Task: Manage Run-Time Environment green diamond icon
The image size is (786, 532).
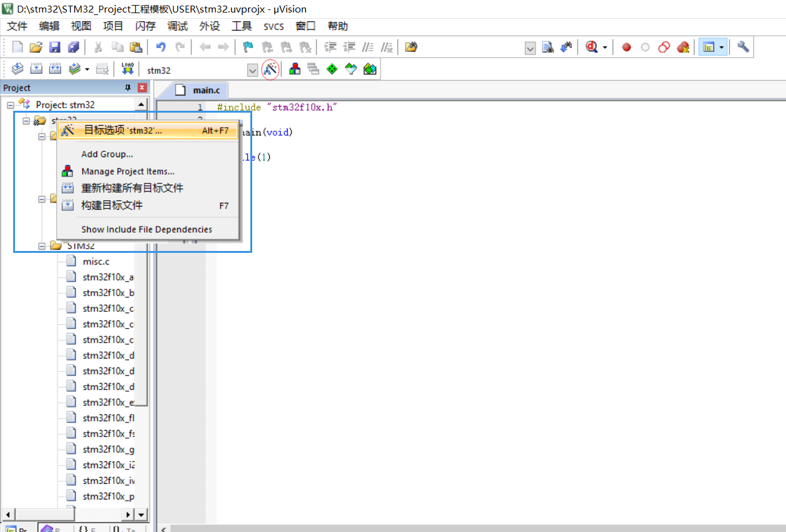Action: point(332,69)
